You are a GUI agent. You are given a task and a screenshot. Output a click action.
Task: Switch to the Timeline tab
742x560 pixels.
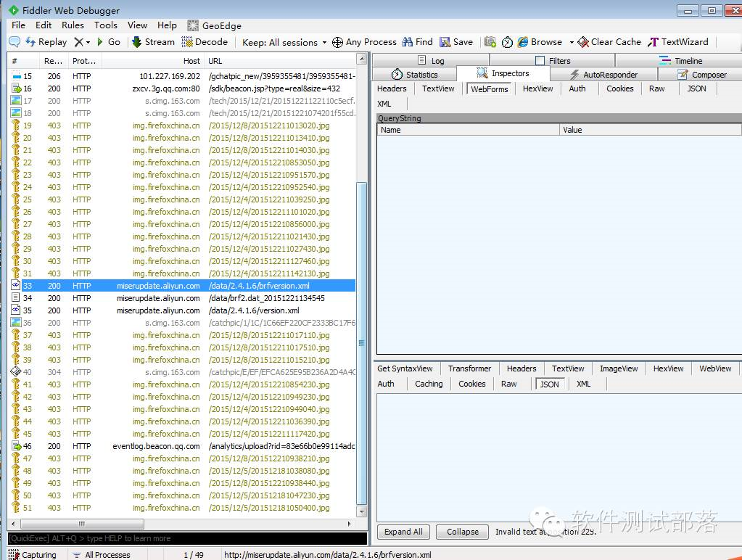pos(680,61)
